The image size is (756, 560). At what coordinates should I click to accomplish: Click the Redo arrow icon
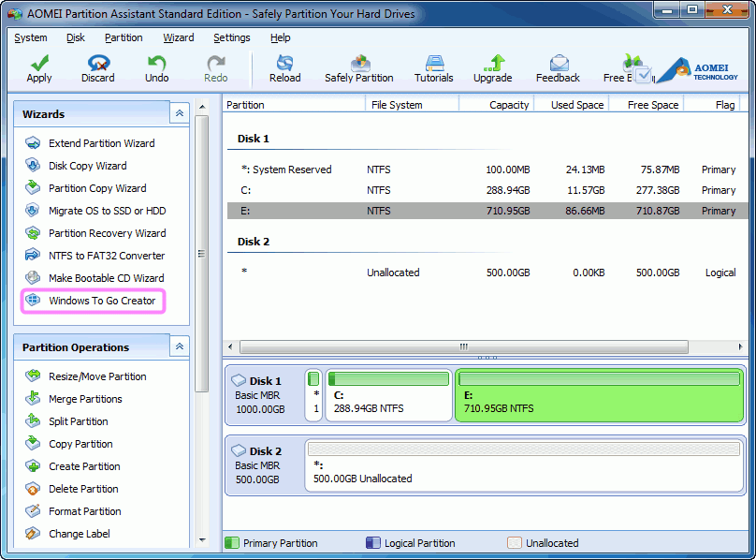coord(215,64)
